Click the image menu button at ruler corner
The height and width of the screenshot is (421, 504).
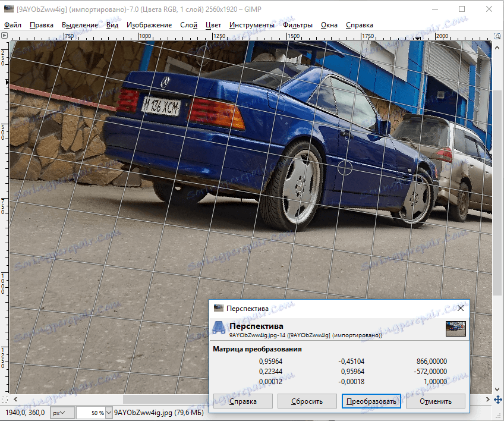click(4, 36)
